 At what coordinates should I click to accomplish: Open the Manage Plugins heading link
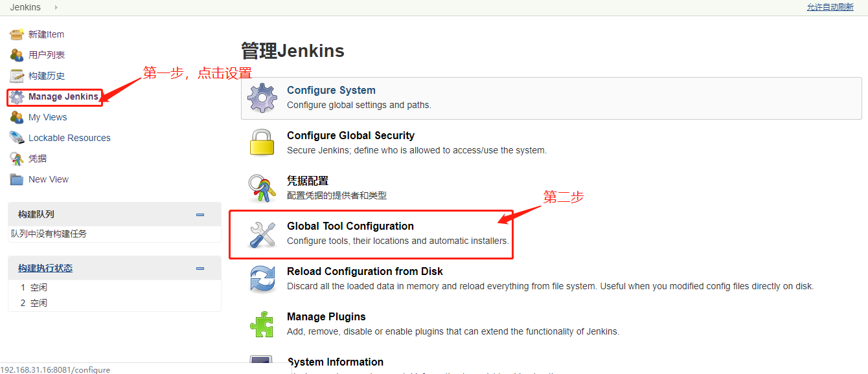pyautogui.click(x=326, y=316)
